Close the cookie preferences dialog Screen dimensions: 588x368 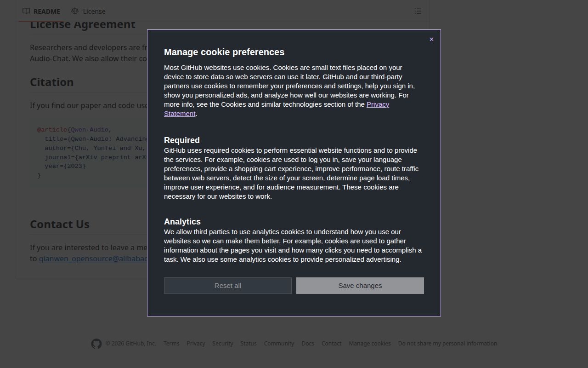pos(431,39)
